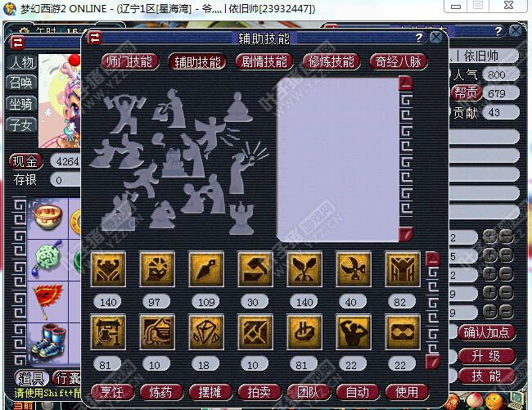The width and height of the screenshot is (532, 410).
Task: Click the plus button in the first attribute row
Action: [x=490, y=237]
